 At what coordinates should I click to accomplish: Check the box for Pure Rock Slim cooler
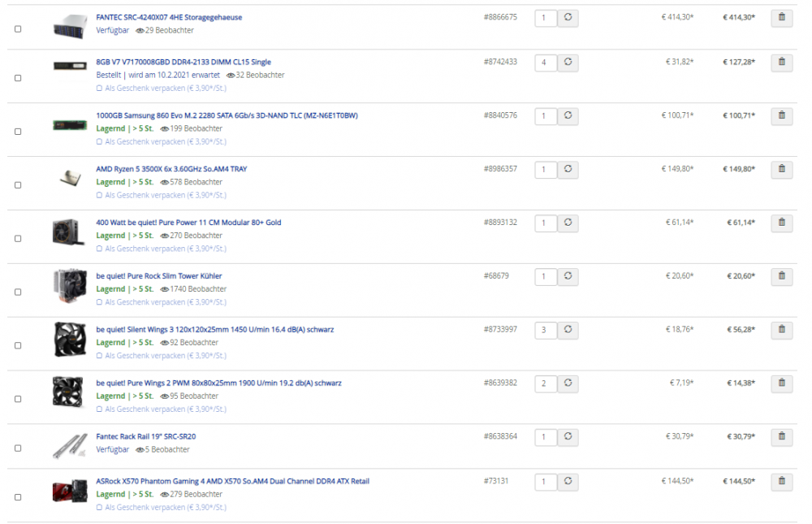[18, 292]
